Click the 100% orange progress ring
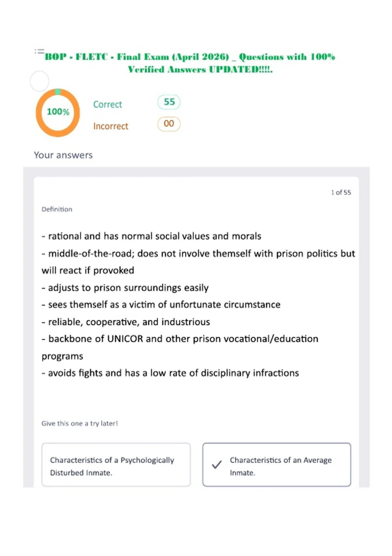The width and height of the screenshot is (392, 556). tap(58, 113)
